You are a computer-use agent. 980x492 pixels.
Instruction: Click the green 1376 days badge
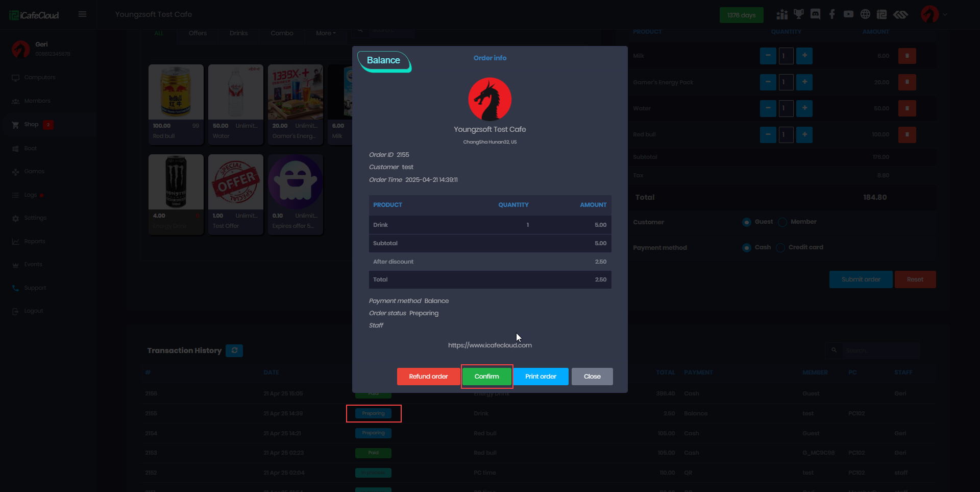click(x=741, y=15)
